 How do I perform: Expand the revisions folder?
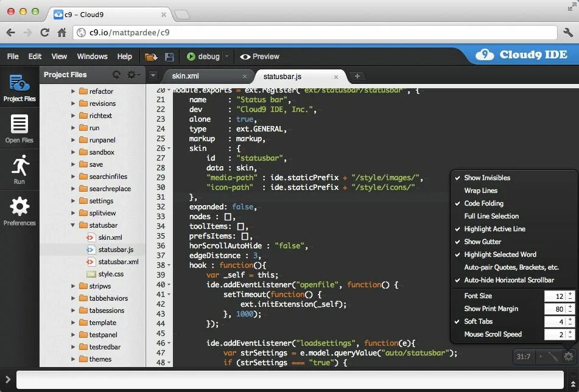click(x=73, y=103)
